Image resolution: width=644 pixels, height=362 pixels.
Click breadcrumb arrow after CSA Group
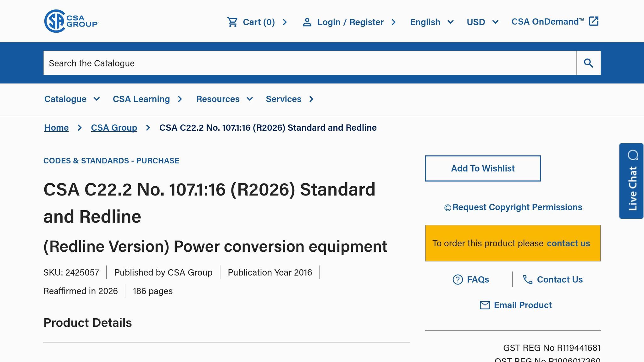tap(148, 128)
